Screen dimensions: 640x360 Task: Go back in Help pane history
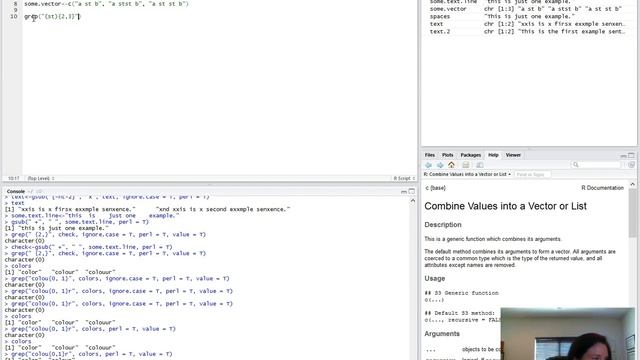click(x=428, y=165)
